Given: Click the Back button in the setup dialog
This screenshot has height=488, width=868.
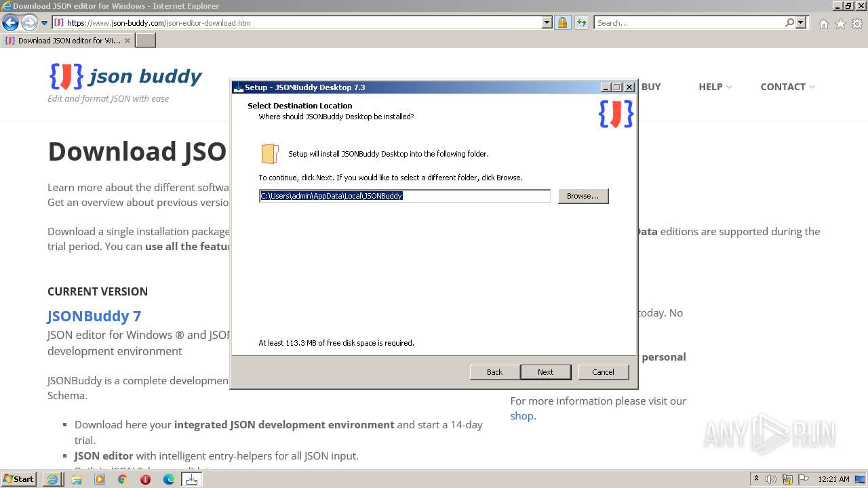Looking at the screenshot, I should [x=494, y=372].
